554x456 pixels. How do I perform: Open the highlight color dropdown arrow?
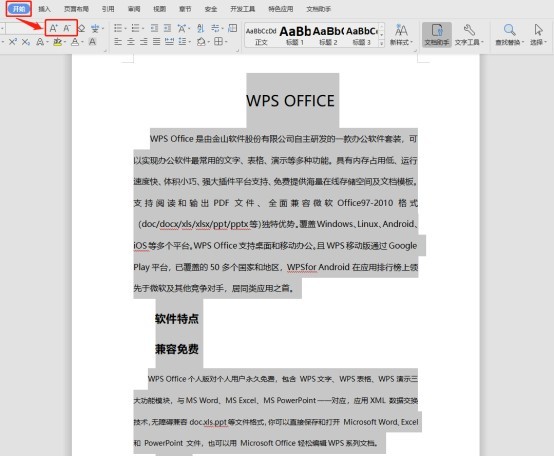tap(65, 42)
